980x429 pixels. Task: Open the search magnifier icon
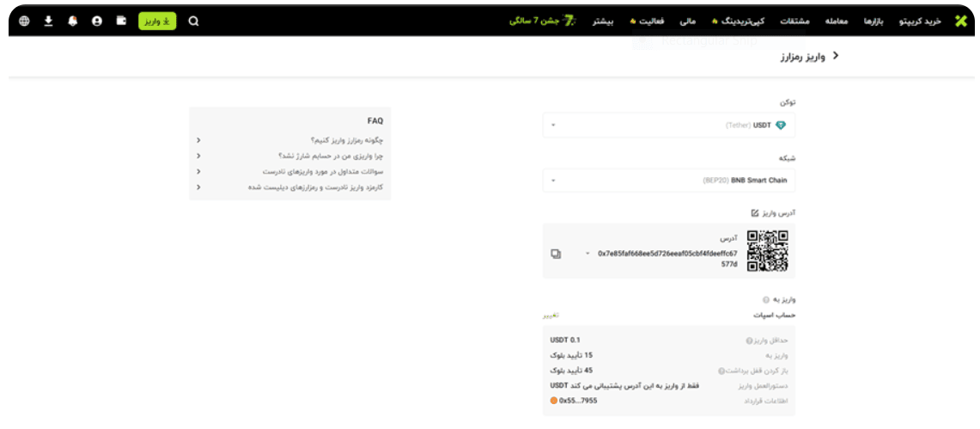pyautogui.click(x=194, y=21)
